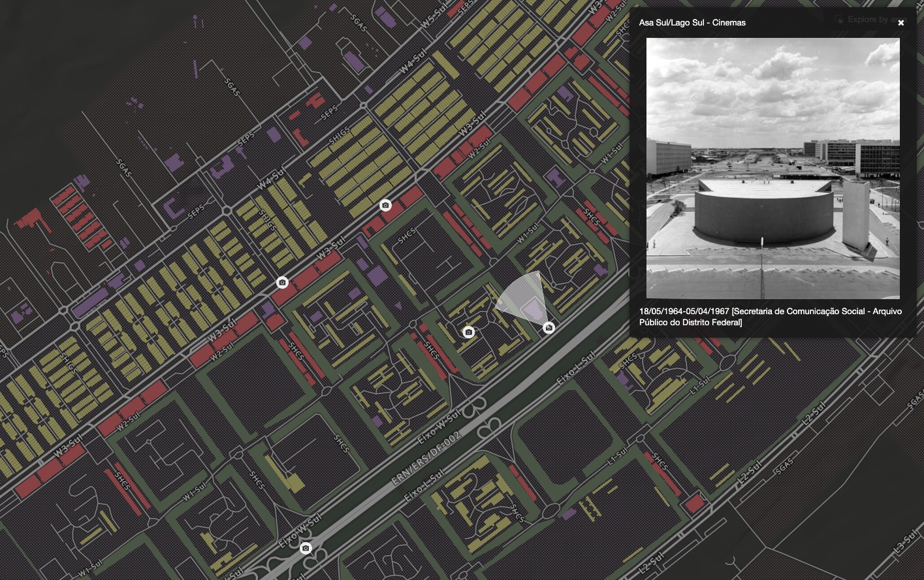924x580 pixels.
Task: Select the camera marker left of the view cone
Action: click(468, 332)
